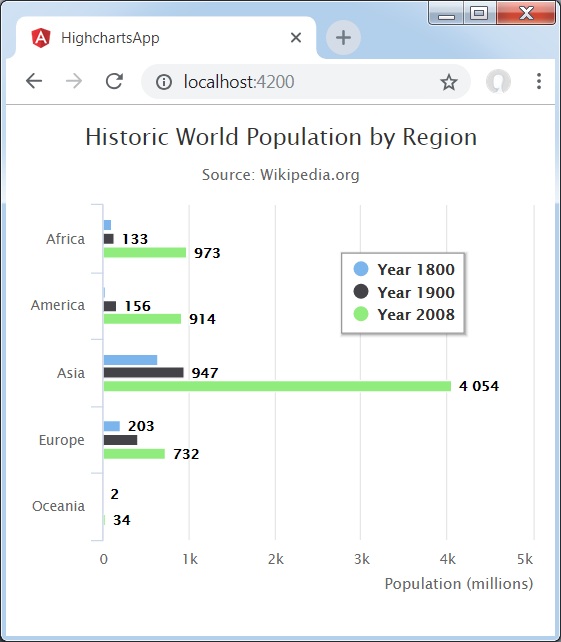The width and height of the screenshot is (561, 642).
Task: Reload the page with refresh icon
Action: (114, 81)
